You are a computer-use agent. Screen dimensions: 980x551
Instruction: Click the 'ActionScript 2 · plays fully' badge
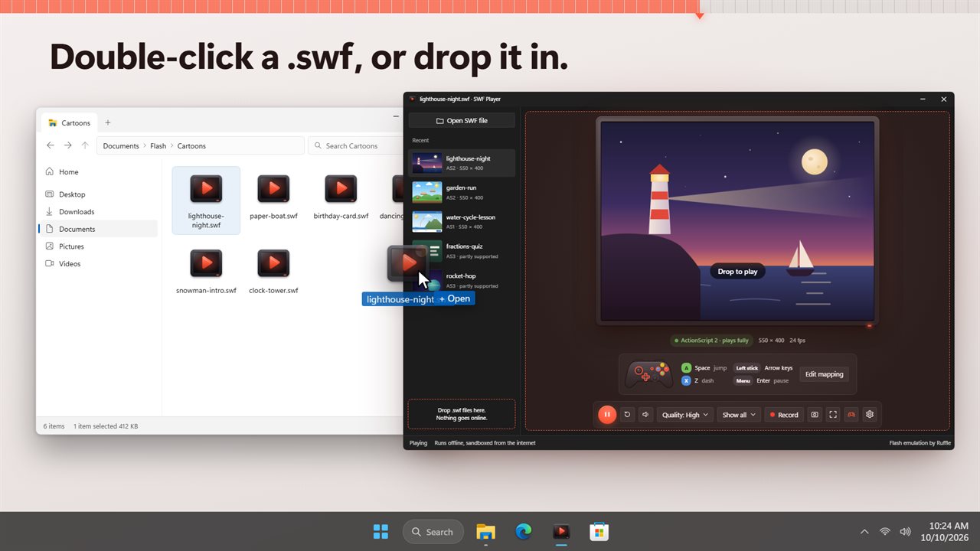pos(711,341)
